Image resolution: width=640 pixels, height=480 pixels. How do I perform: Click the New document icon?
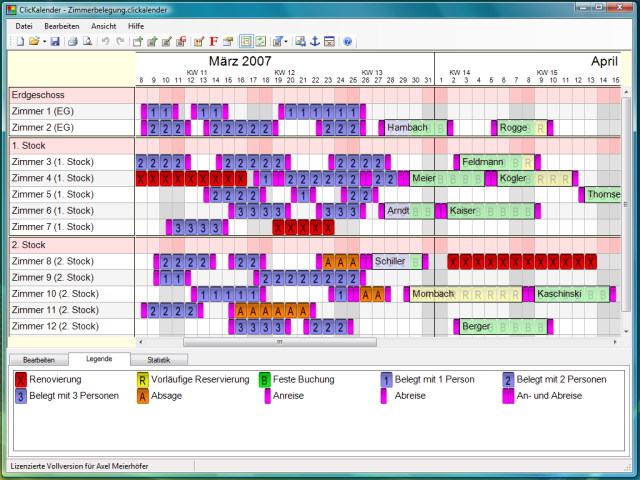[x=19, y=42]
